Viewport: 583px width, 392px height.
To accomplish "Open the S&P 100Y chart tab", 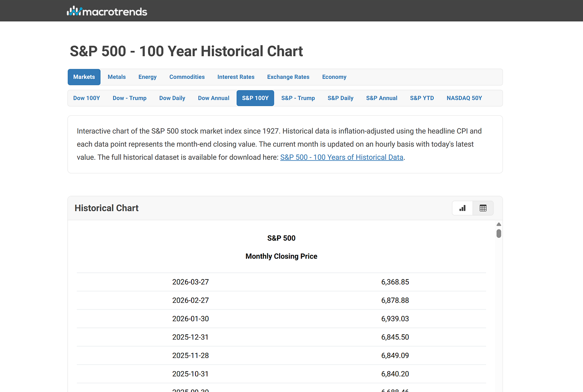I will (x=255, y=98).
